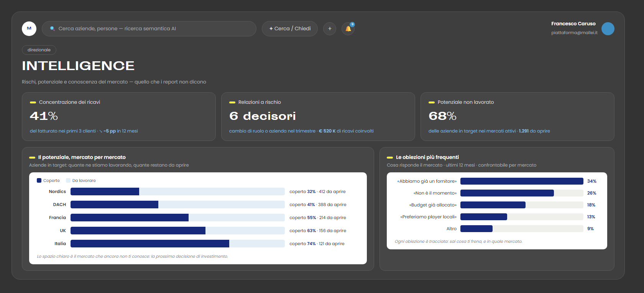Click the text 'coperto 55% · 214 da aprire'
The width and height of the screenshot is (644, 293).
(x=318, y=218)
